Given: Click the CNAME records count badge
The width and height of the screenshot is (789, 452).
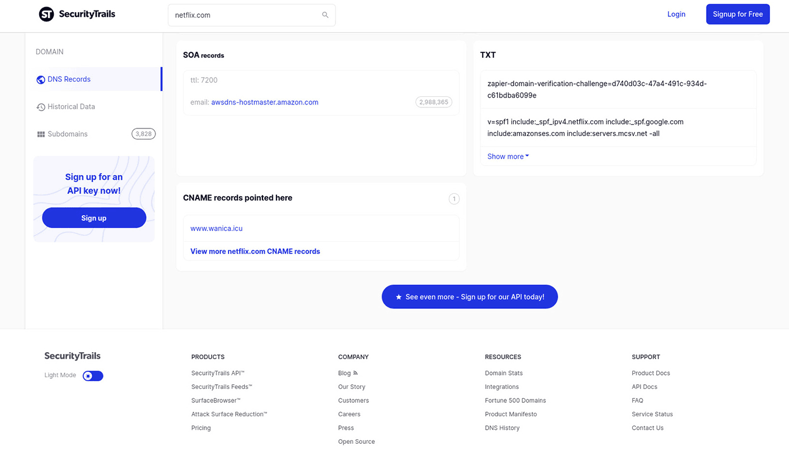Looking at the screenshot, I should [454, 199].
